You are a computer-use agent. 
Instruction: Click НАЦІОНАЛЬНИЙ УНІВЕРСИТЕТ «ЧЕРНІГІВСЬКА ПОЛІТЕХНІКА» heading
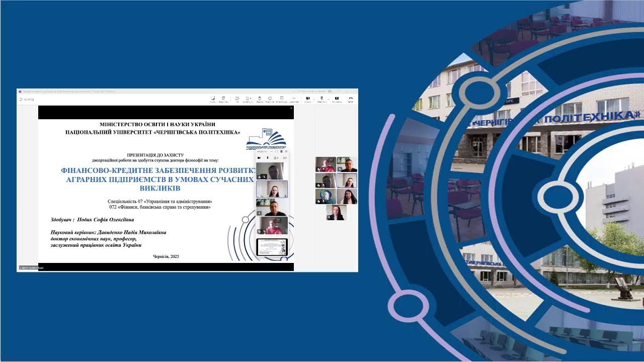click(x=153, y=132)
